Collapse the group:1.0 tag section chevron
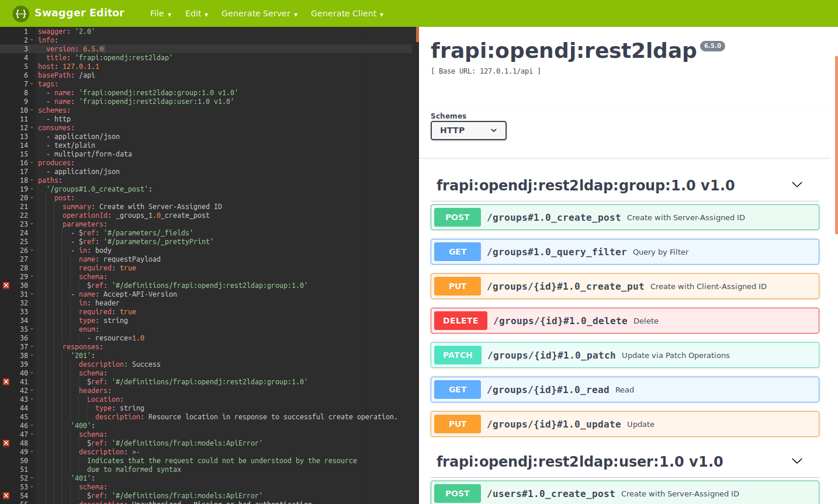Screen dimensions: 838x504 [797, 184]
